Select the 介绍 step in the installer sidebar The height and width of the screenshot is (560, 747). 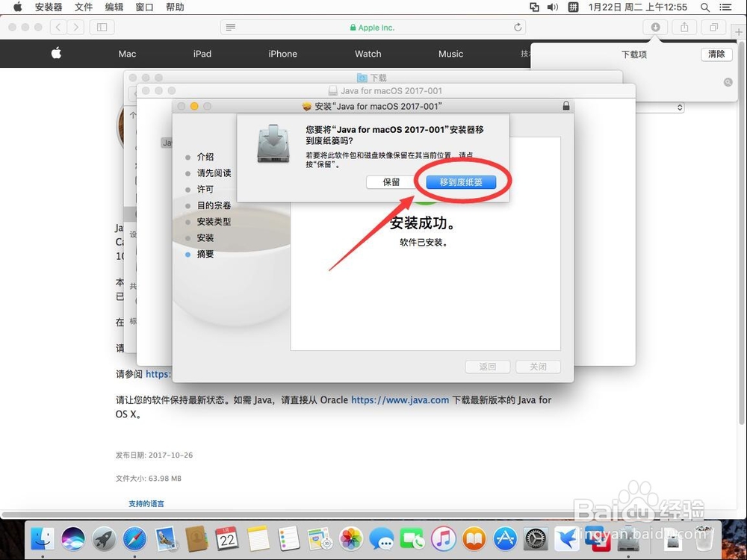point(207,157)
